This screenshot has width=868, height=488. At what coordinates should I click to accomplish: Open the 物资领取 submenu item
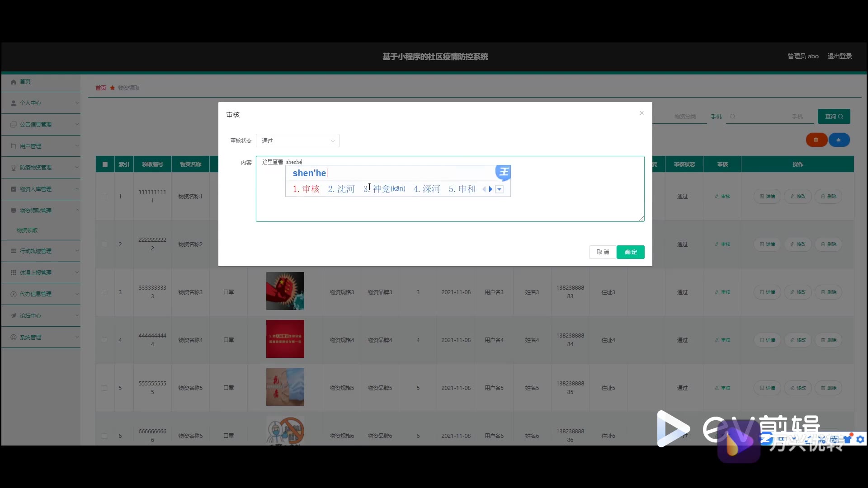[27, 230]
